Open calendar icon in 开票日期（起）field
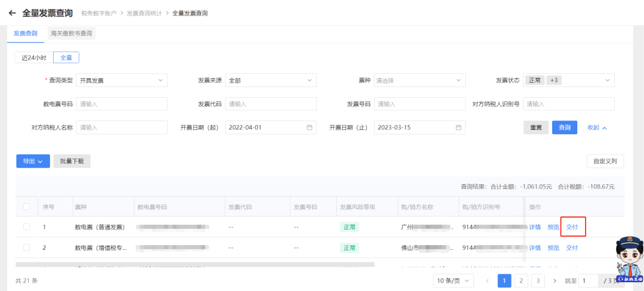Image resolution: width=644 pixels, height=291 pixels. (x=309, y=127)
